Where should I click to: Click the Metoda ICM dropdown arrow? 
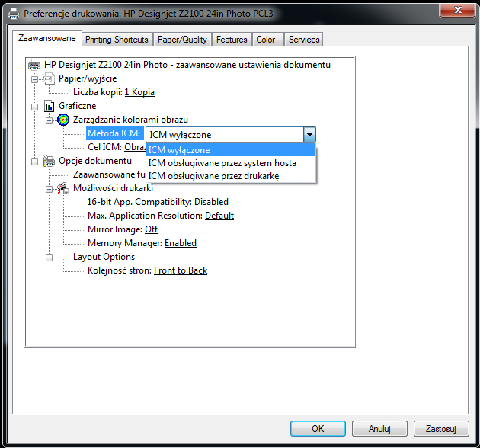309,135
